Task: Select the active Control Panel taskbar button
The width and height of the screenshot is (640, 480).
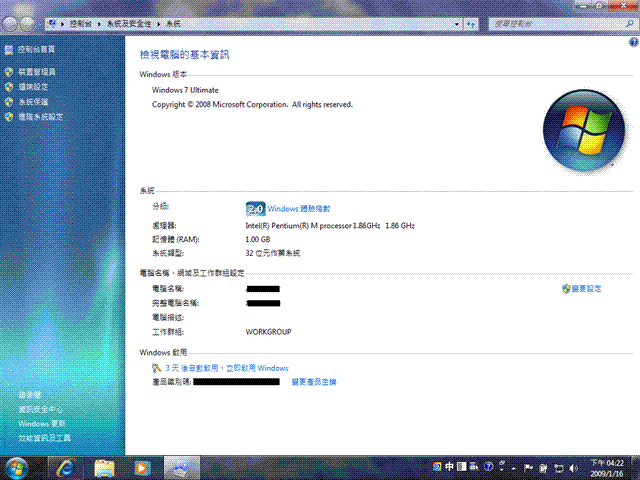Action: 182,468
